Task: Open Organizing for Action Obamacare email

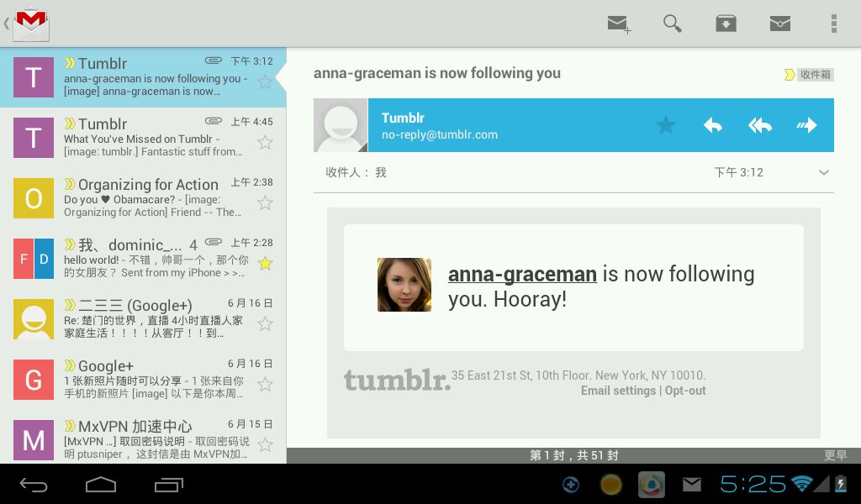Action: click(x=143, y=198)
